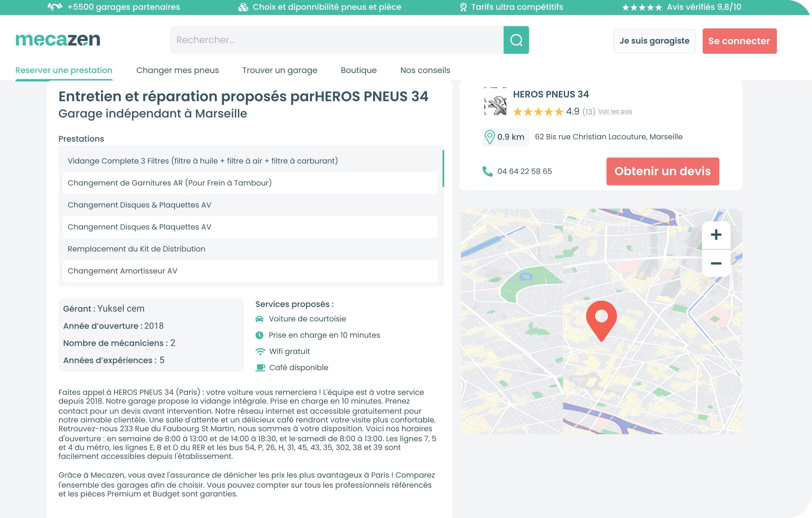Click Années d'expériences : 5 line

click(x=114, y=360)
